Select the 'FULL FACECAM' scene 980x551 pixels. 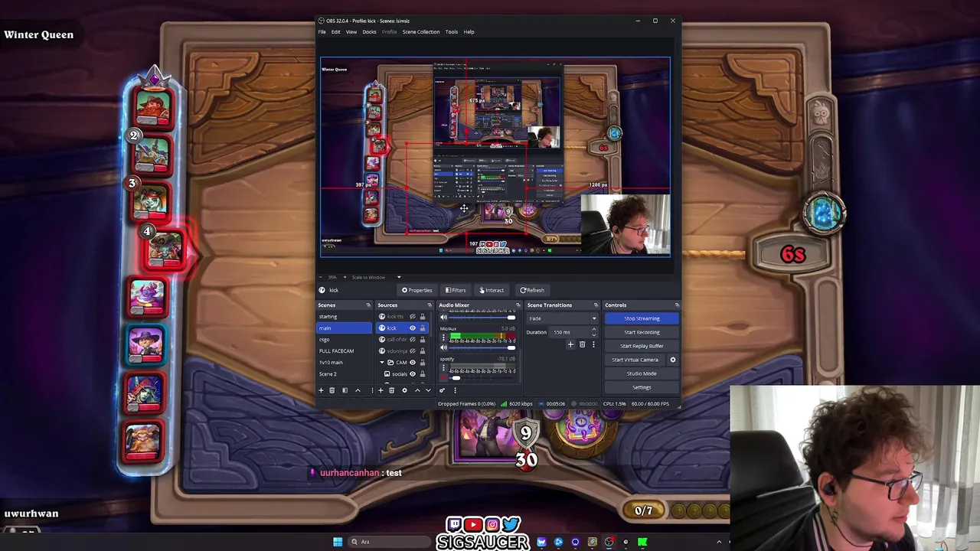coord(345,351)
